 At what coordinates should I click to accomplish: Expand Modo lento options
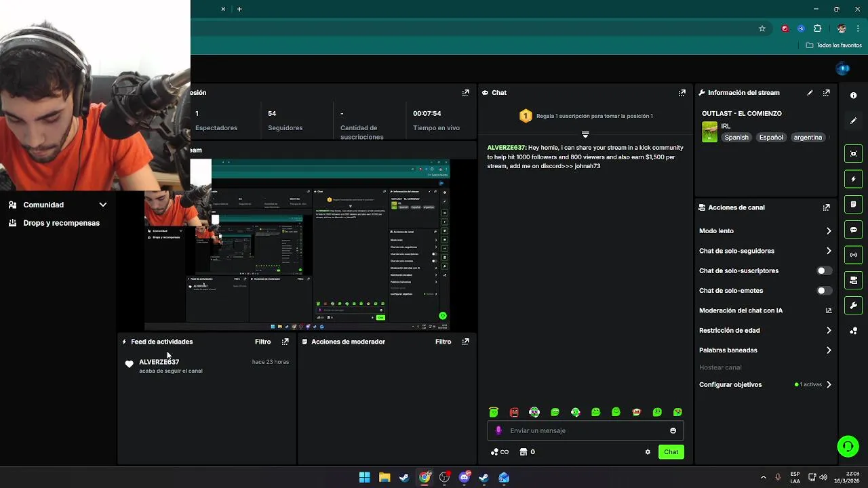click(829, 231)
